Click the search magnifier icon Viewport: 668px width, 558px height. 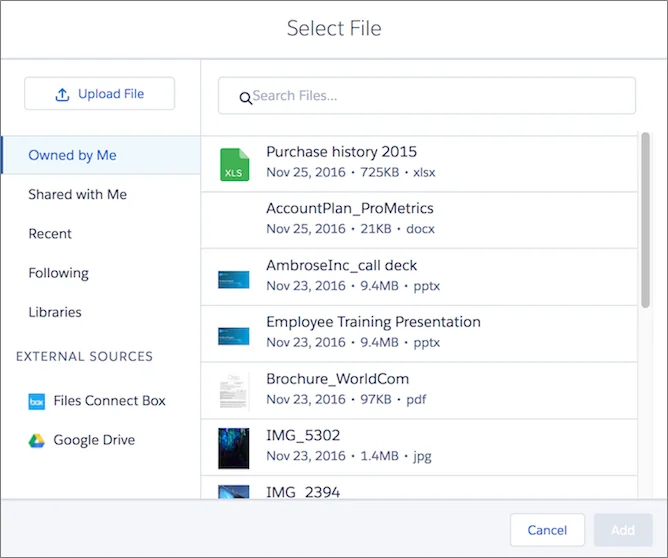coord(245,98)
